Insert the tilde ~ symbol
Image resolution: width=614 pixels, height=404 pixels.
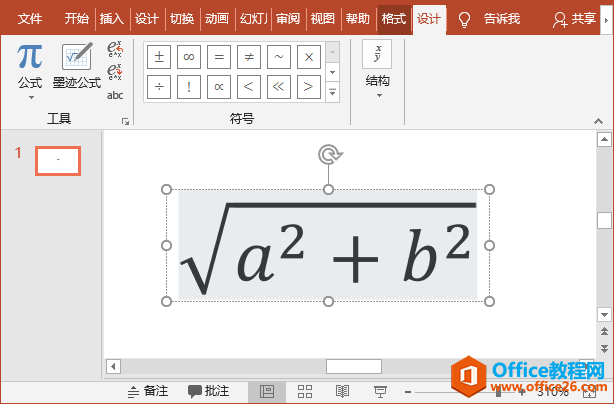(279, 57)
